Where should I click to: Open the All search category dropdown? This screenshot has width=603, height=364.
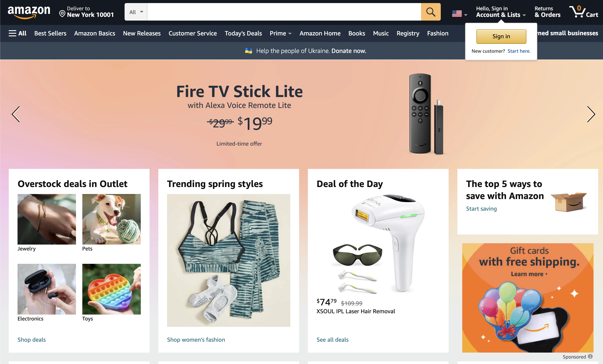(x=136, y=12)
